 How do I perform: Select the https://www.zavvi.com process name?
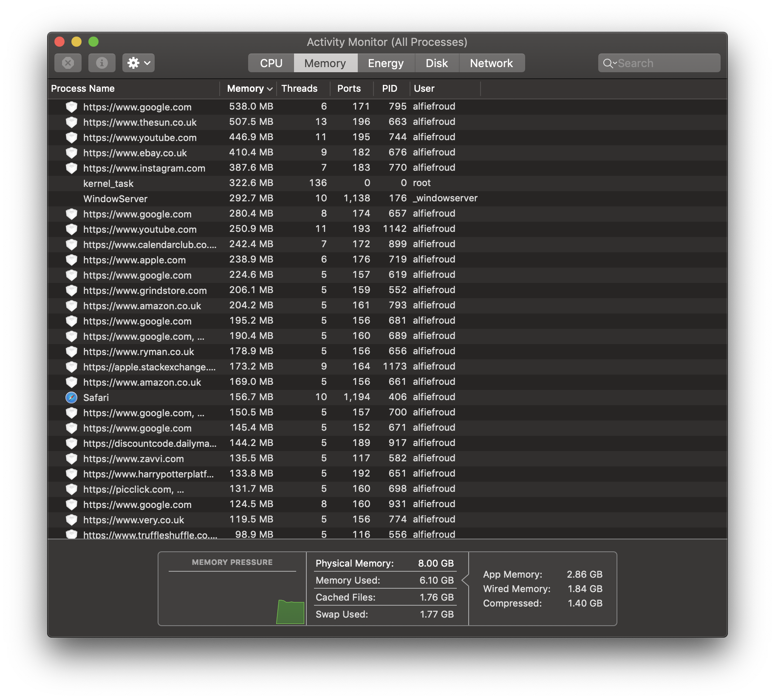[x=133, y=459]
